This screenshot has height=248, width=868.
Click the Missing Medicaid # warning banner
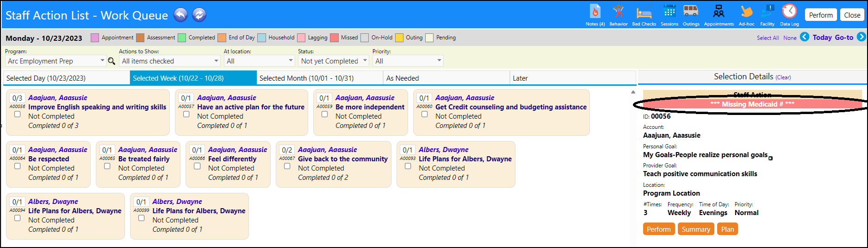752,104
